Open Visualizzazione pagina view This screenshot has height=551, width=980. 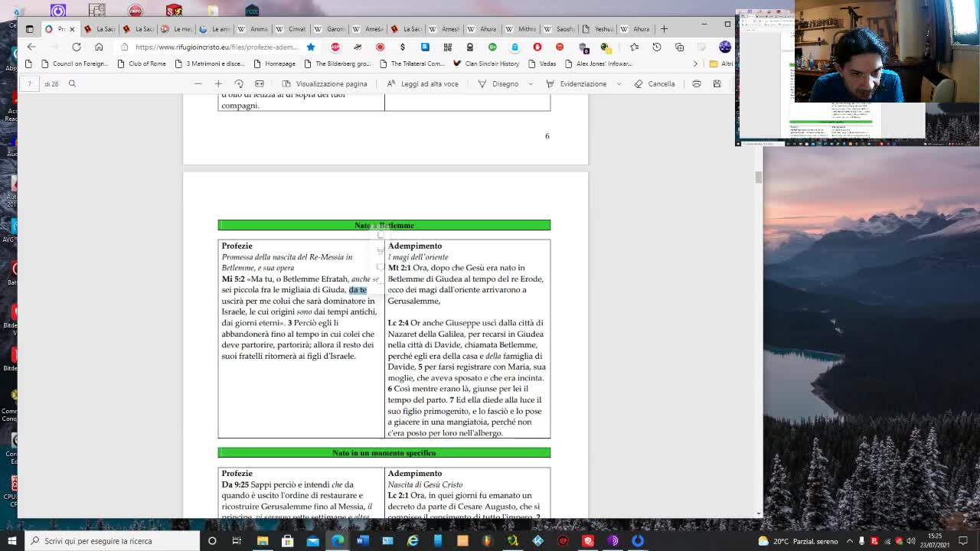pyautogui.click(x=325, y=83)
